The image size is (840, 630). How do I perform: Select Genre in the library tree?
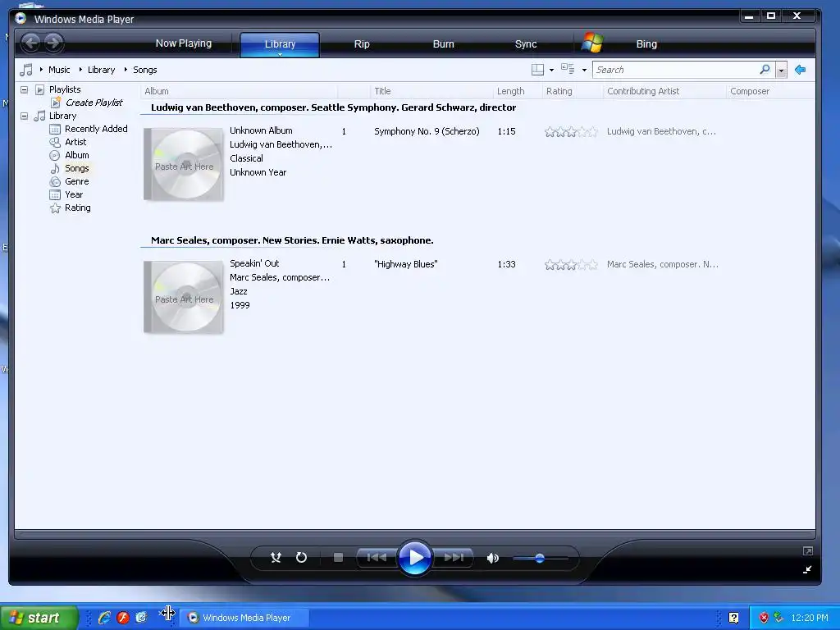(x=76, y=181)
